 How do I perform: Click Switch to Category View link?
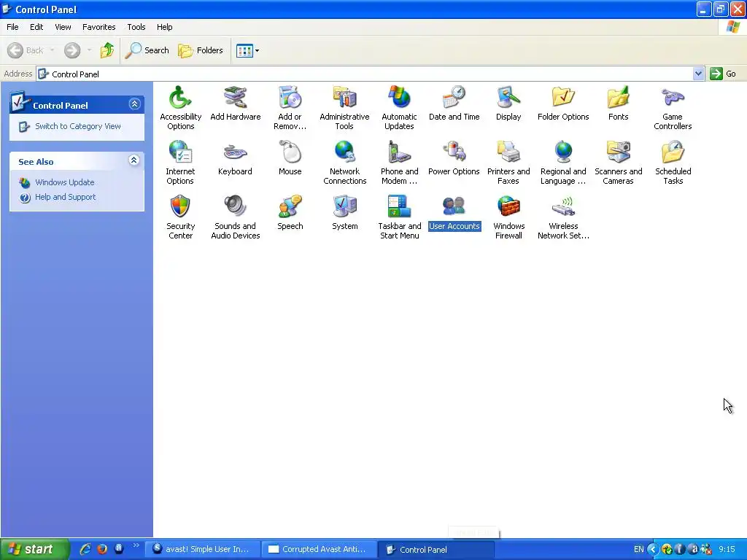point(77,126)
